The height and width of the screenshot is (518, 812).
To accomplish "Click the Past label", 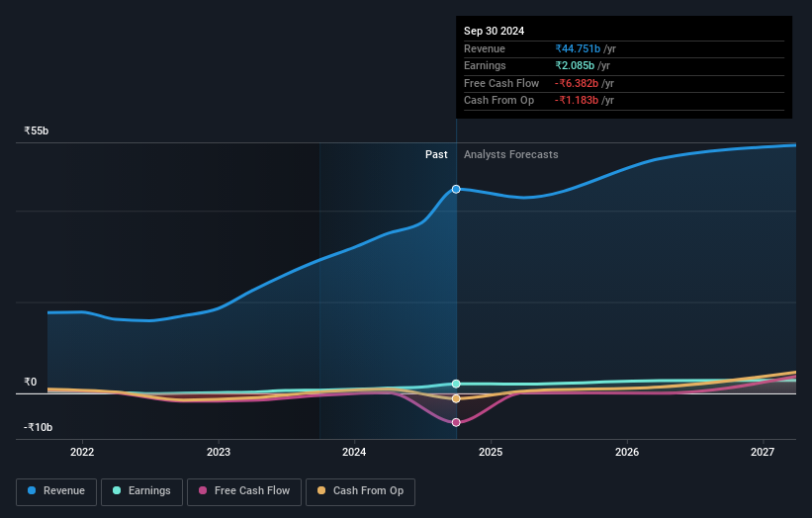I will point(436,154).
